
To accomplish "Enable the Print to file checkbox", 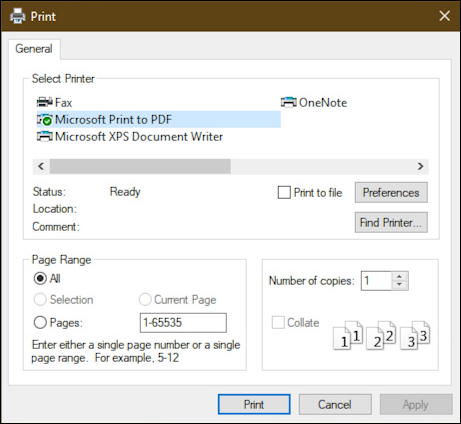I will (x=284, y=192).
